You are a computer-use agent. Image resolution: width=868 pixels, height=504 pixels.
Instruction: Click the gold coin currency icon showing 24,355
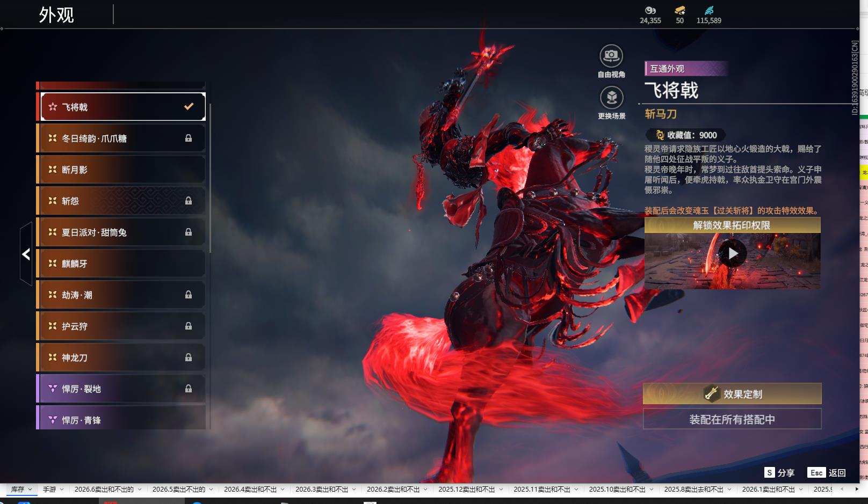point(650,10)
